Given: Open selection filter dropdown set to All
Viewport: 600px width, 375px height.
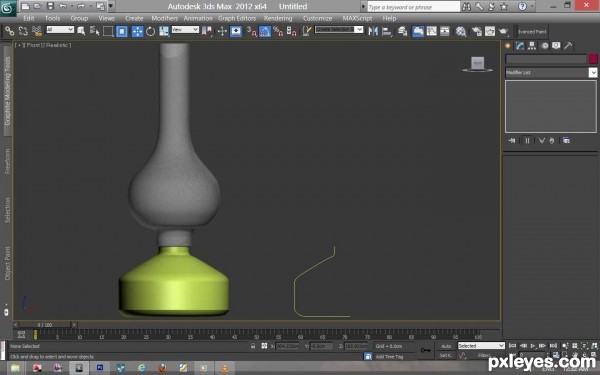Looking at the screenshot, I should click(60, 29).
